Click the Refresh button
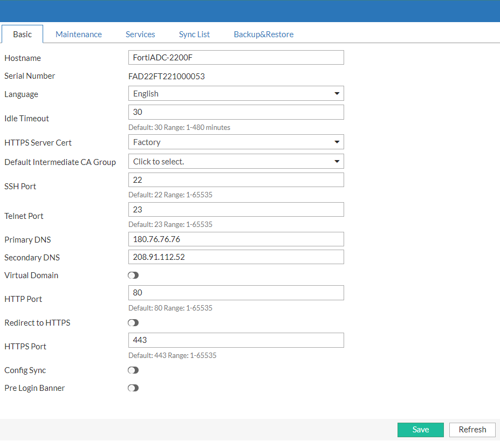This screenshot has height=448, width=500. coord(472,430)
